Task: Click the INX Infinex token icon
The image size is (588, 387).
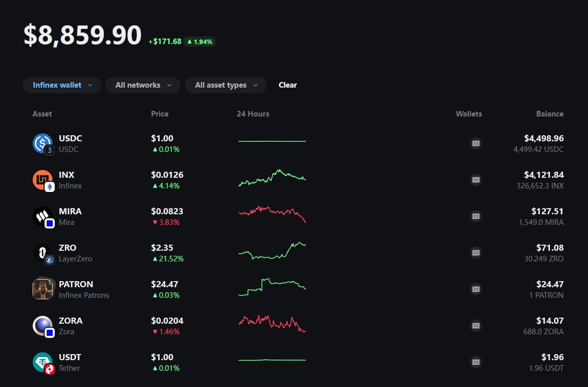Action: tap(43, 179)
